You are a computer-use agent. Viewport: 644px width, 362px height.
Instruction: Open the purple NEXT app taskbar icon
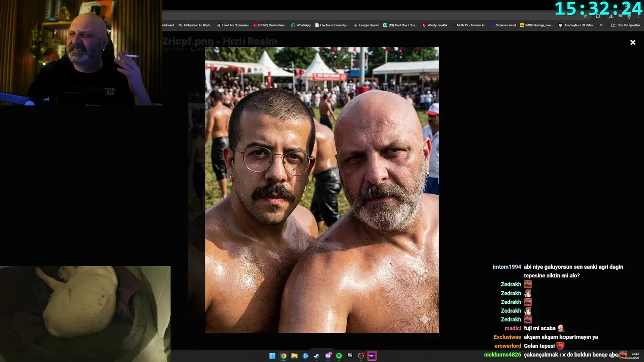(372, 356)
